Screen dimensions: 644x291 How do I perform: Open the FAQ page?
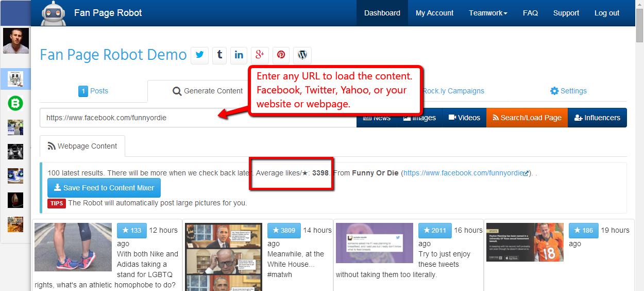(x=530, y=13)
